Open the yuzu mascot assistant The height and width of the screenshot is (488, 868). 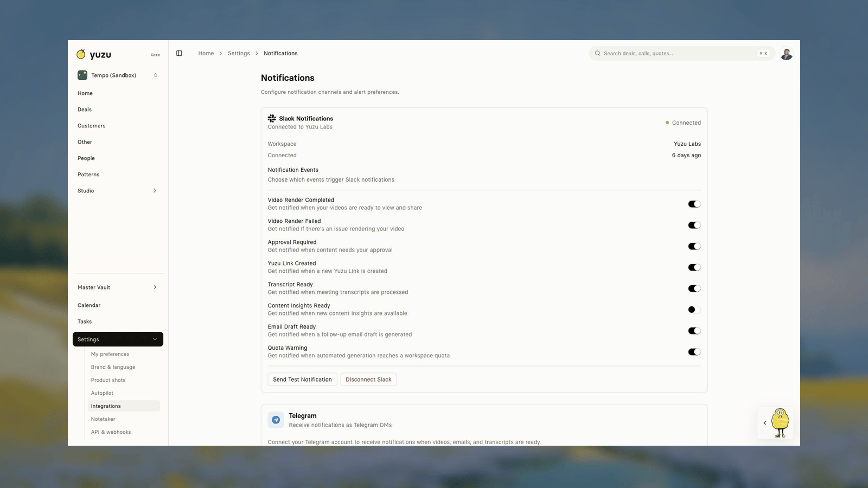781,422
